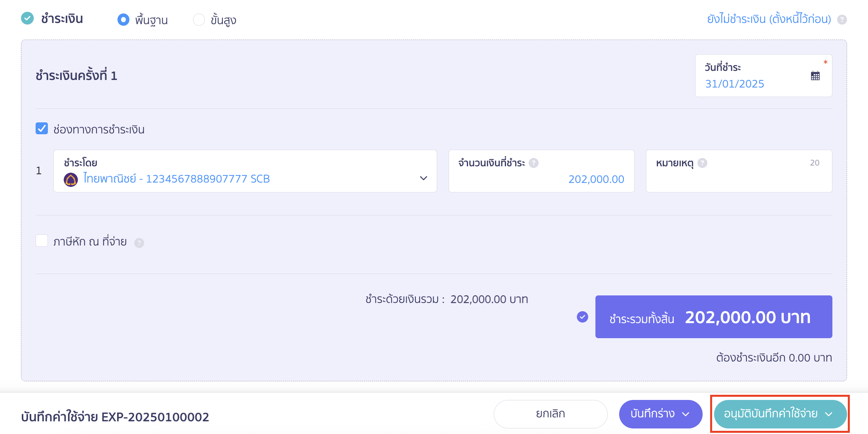Viewport: 868px width, 434px height.
Task: Click the ยกเลิก button
Action: [x=550, y=414]
